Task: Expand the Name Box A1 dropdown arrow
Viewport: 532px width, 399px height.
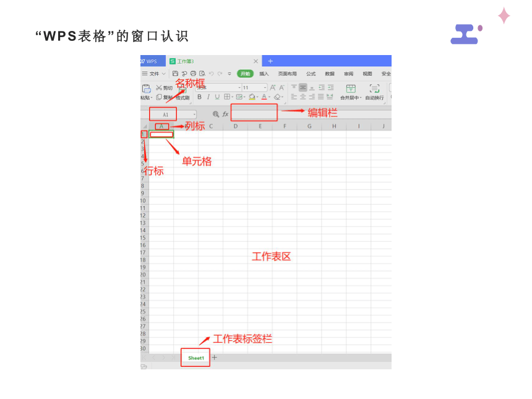Action: tap(194, 114)
